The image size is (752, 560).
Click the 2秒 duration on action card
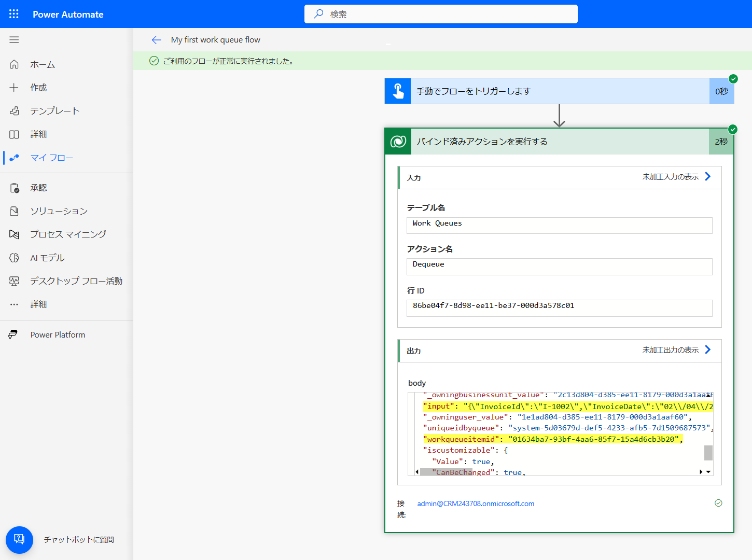click(721, 142)
